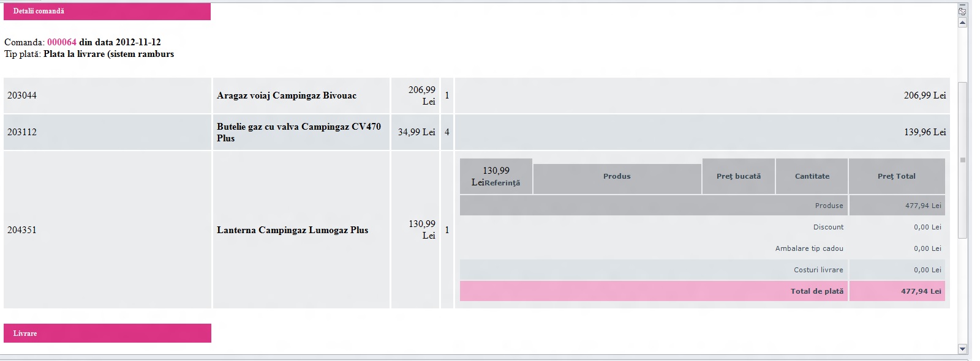Click the Preț bucată column header

(739, 176)
